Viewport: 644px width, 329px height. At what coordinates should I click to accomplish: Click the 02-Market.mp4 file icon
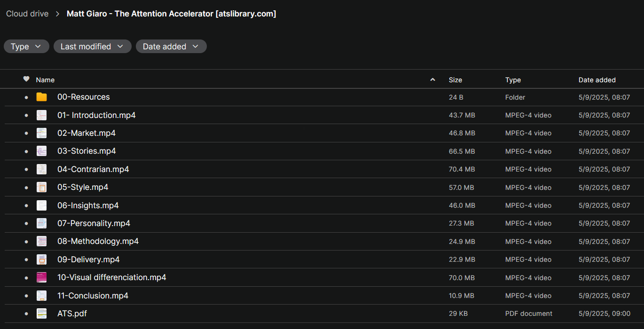tap(42, 133)
